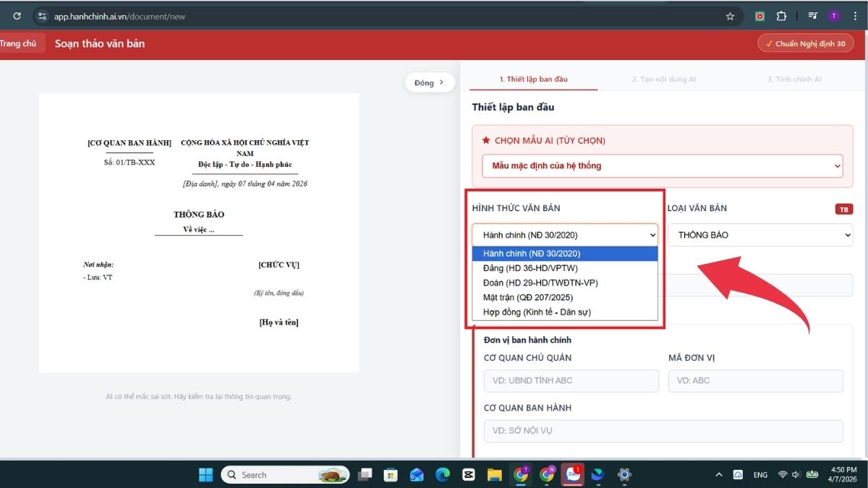Click the 'Đóng' button to close preview

(x=429, y=82)
